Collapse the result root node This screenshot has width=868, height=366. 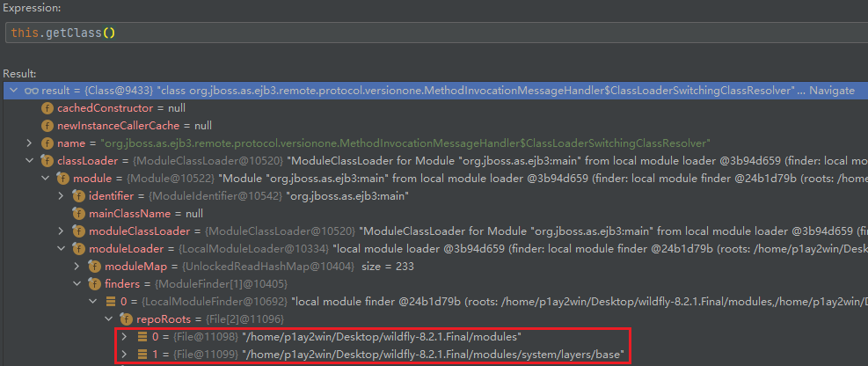coord(13,91)
